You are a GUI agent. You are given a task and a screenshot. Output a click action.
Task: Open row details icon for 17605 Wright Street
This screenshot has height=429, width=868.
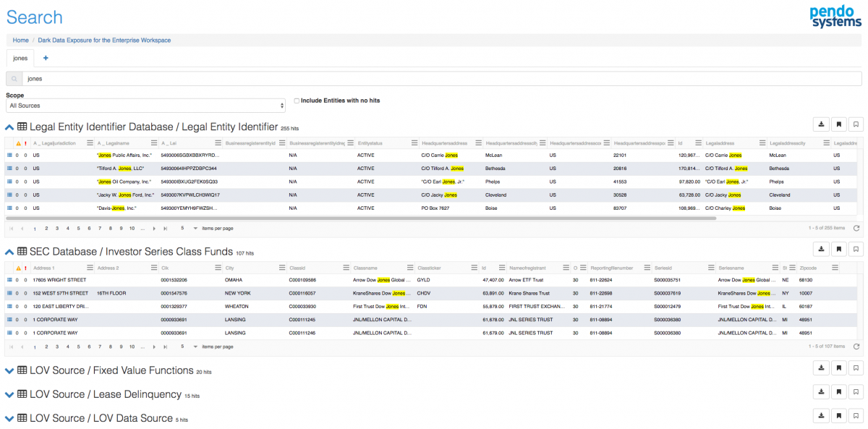click(x=9, y=279)
